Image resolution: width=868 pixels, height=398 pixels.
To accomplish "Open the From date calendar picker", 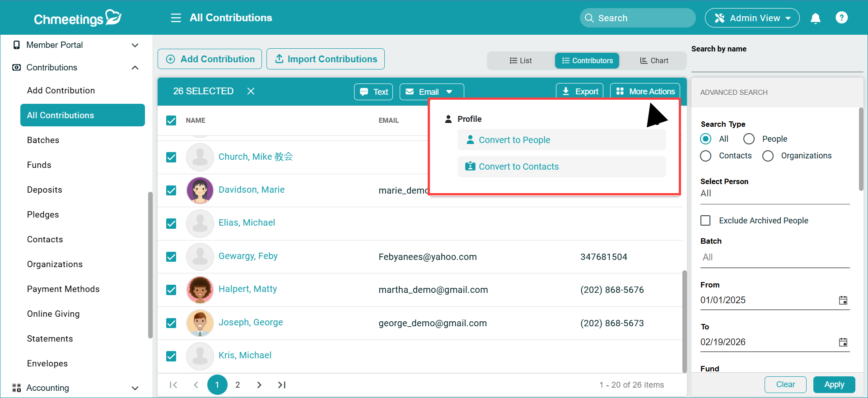I will (x=843, y=301).
